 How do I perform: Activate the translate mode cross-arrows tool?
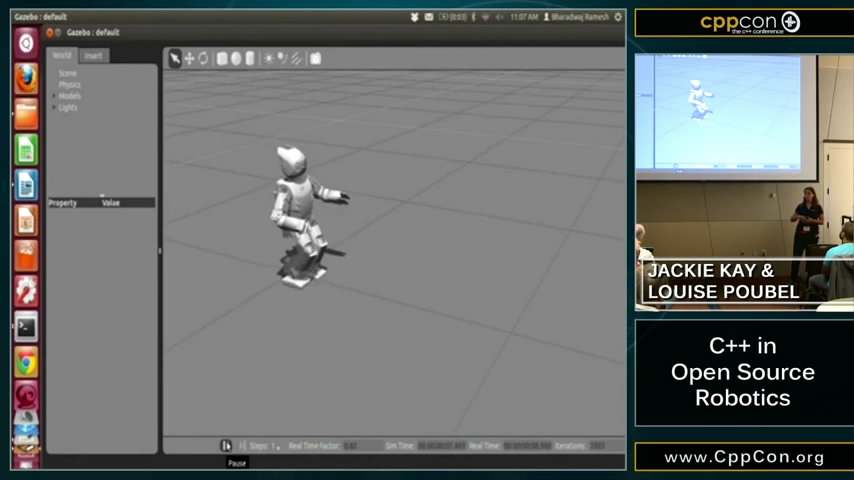(189, 58)
